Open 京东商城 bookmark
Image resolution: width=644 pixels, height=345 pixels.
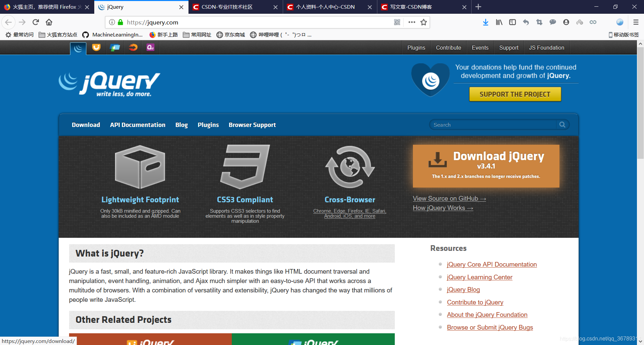point(231,34)
